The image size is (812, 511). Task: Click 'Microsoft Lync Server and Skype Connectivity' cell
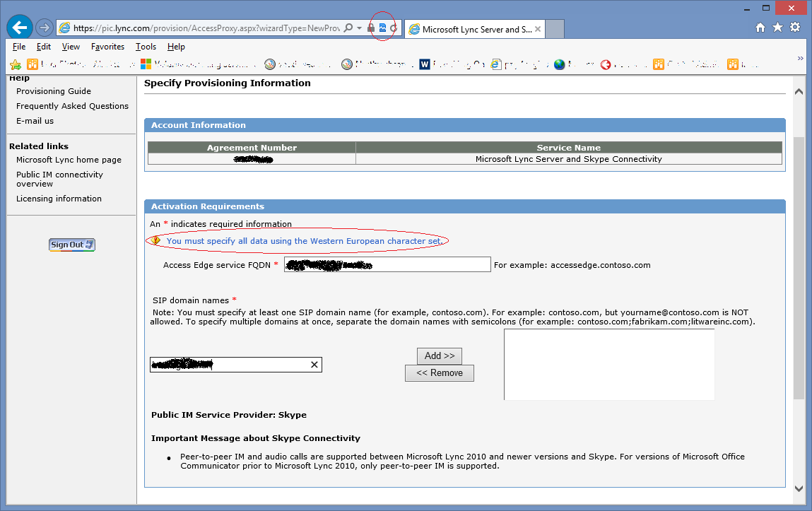[569, 159]
